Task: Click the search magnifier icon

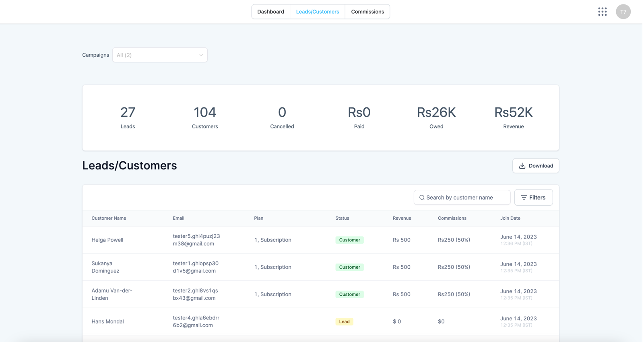Action: click(x=422, y=198)
